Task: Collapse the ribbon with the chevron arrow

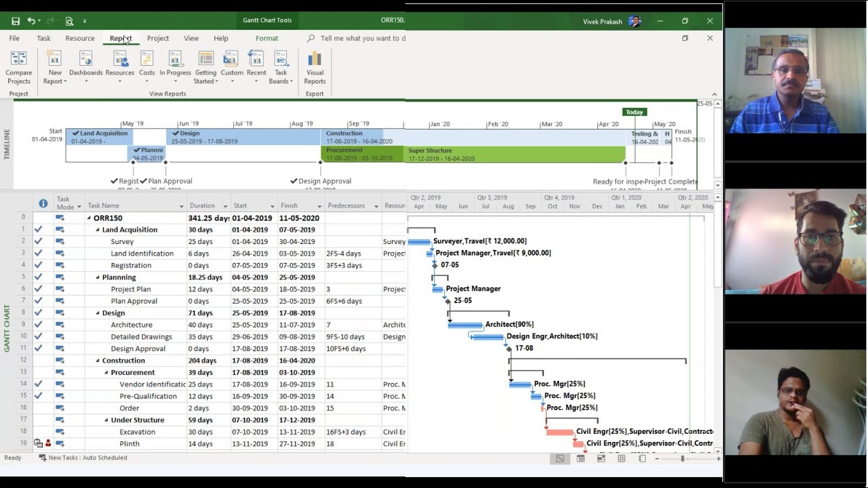Action: point(714,94)
